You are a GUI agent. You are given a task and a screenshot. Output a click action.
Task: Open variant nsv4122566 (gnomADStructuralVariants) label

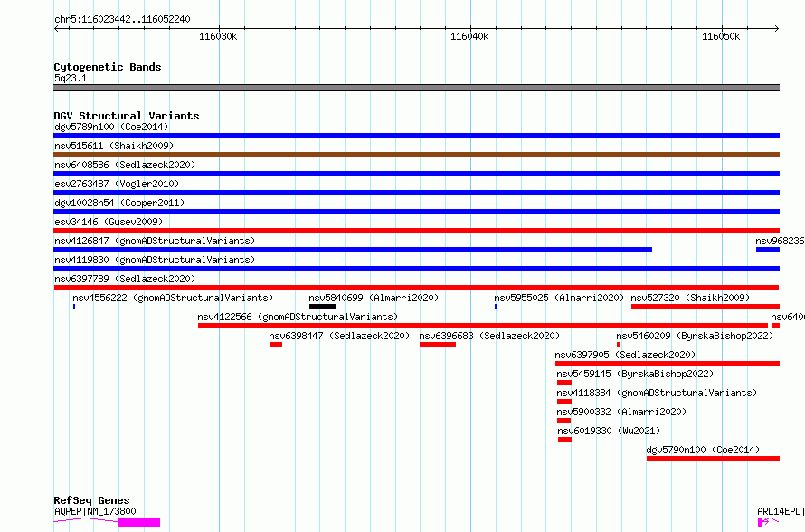tap(298, 317)
